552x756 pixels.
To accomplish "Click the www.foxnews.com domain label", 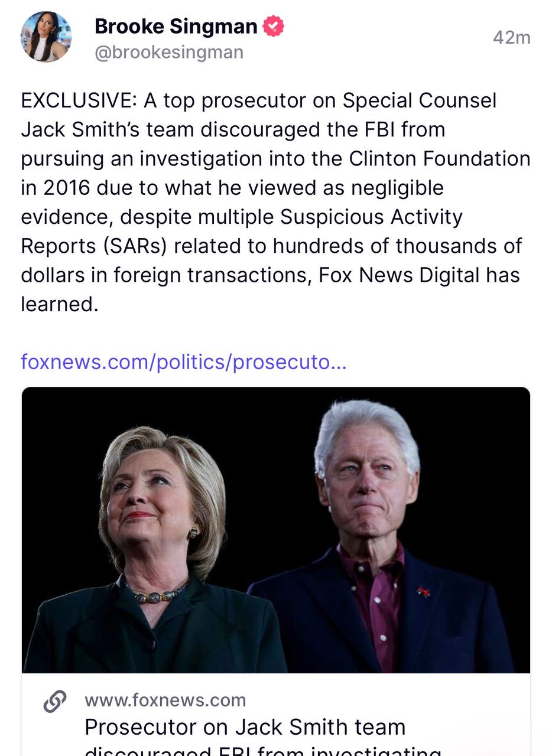I will [x=165, y=700].
